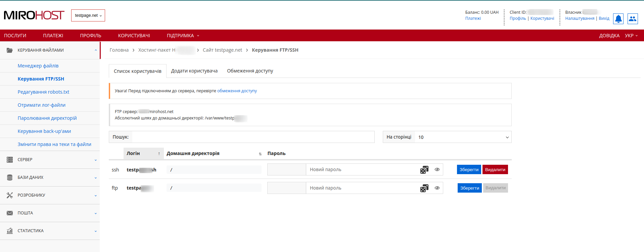Open Редагування robots.txt in sidebar

pos(44,92)
